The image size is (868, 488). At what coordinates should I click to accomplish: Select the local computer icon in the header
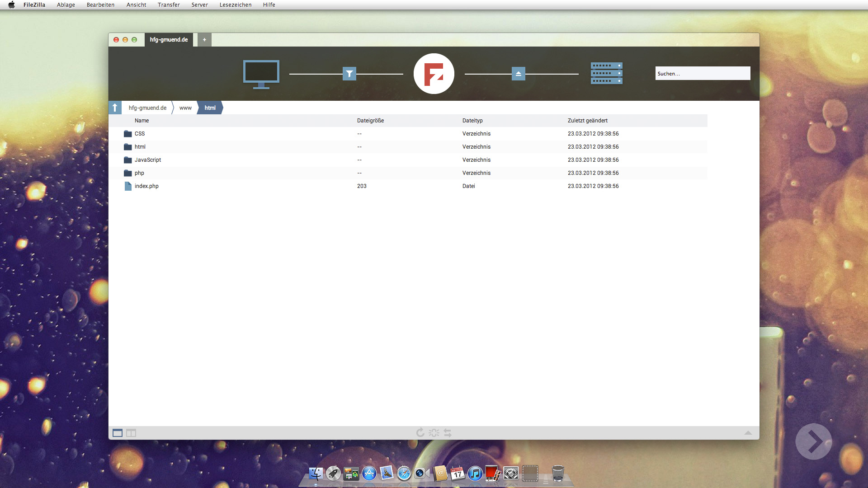tap(261, 74)
